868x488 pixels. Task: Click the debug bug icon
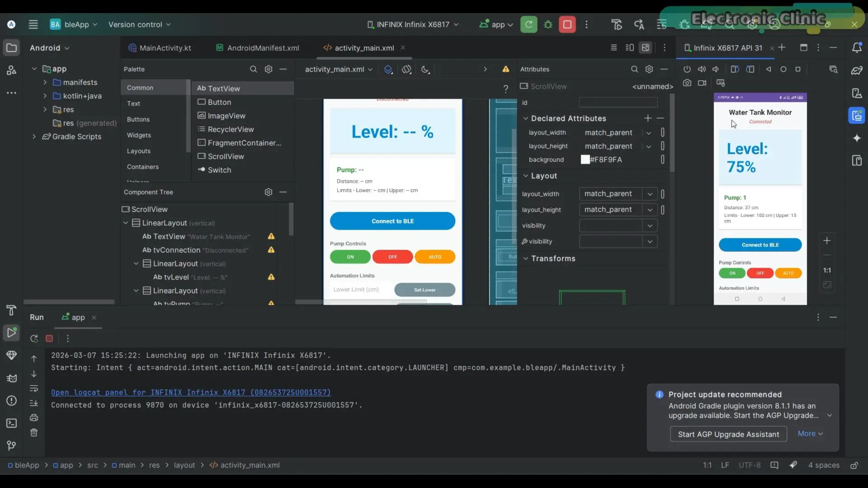click(548, 24)
